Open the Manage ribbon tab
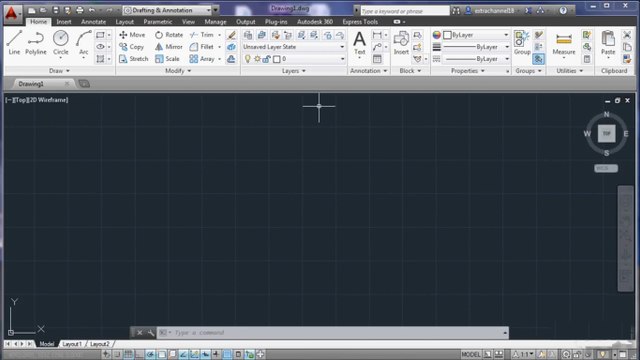Image resolution: width=640 pixels, height=360 pixels. tap(215, 22)
